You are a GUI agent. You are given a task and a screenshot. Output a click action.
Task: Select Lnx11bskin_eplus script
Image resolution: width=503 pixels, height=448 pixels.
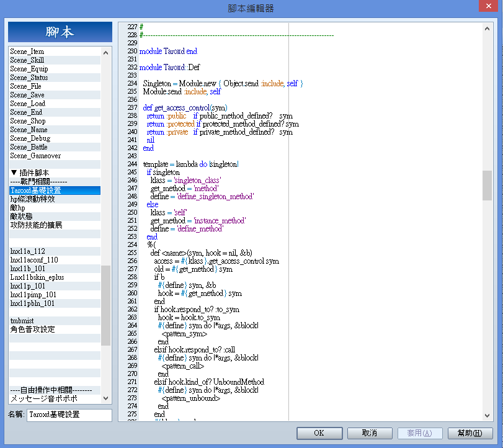55,277
